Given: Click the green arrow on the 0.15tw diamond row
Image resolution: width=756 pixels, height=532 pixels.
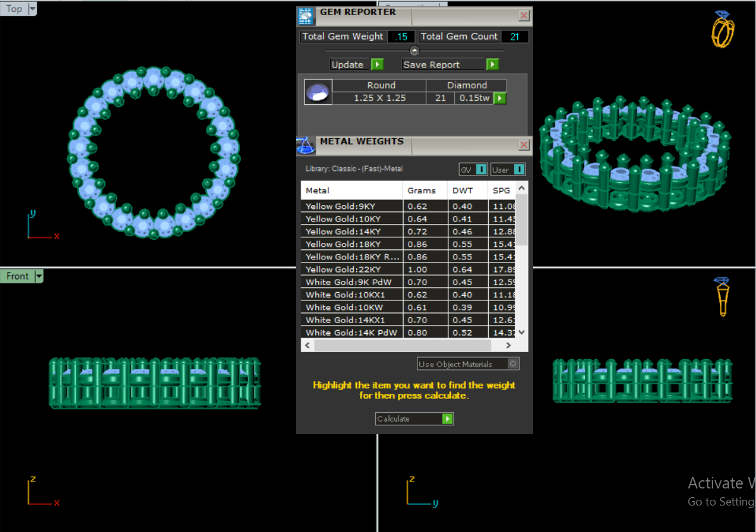Looking at the screenshot, I should pos(499,98).
